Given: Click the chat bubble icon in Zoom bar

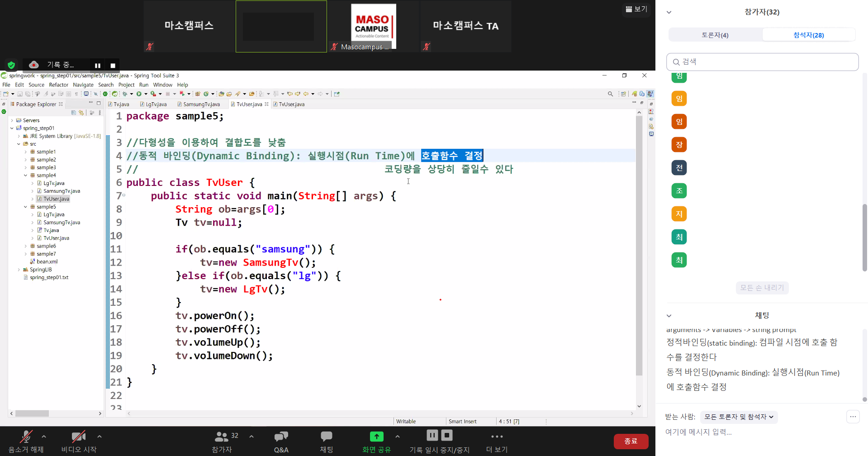Looking at the screenshot, I should coord(326,437).
